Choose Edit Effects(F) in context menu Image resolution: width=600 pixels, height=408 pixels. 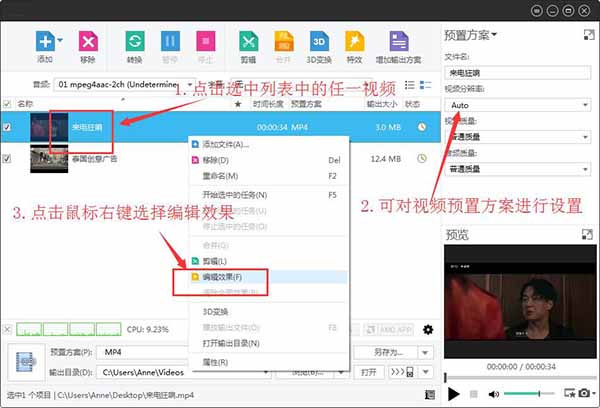269,277
